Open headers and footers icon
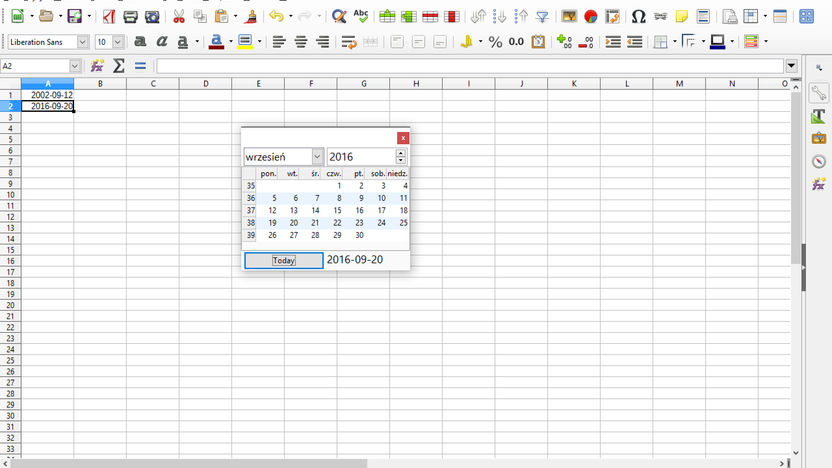 point(703,16)
